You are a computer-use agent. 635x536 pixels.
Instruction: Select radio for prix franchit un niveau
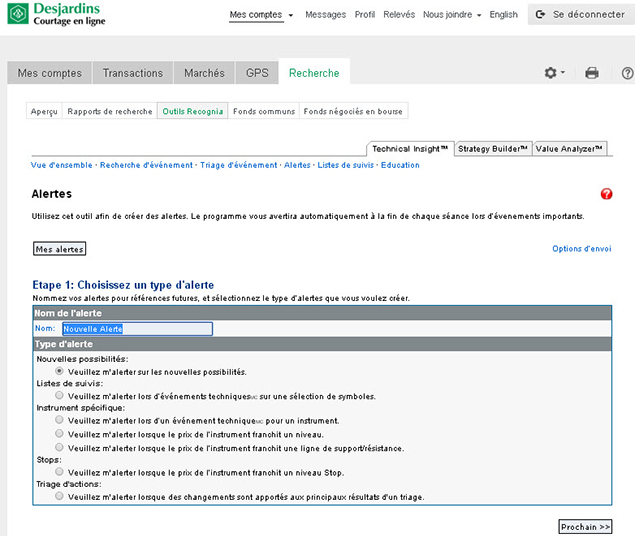59,434
